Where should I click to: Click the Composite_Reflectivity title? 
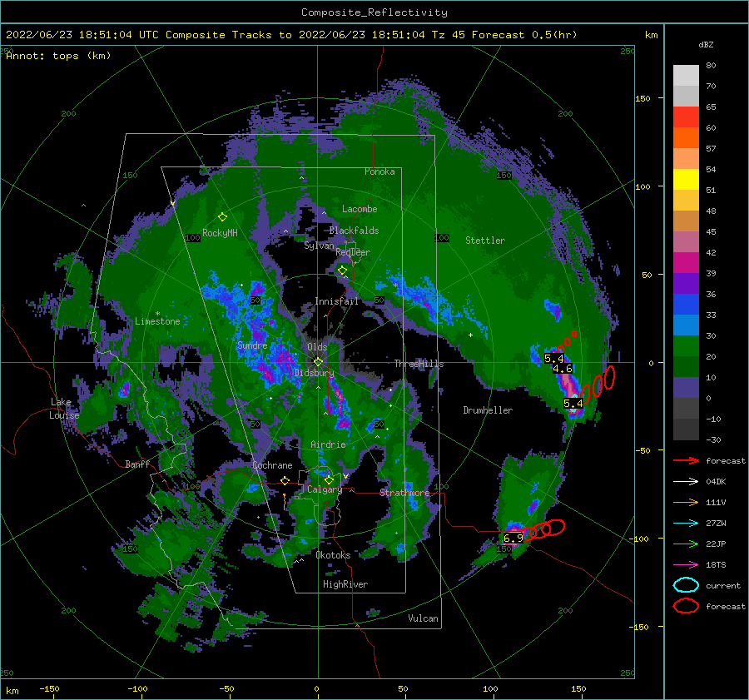click(x=374, y=12)
